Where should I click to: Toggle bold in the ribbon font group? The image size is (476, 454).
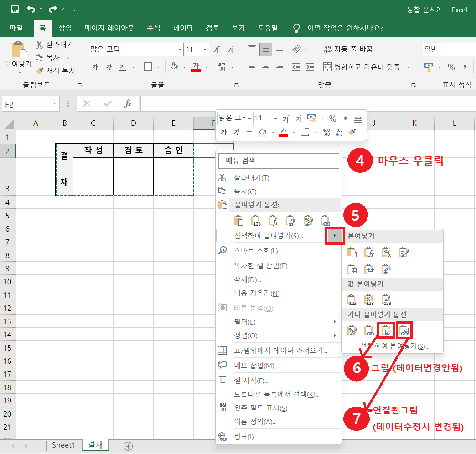pos(95,67)
